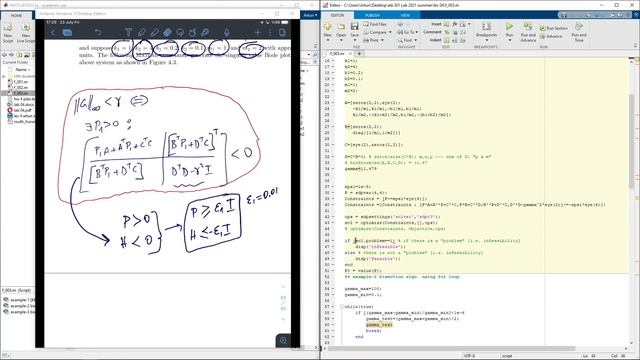Open the HOME tab in MATLAB window
This screenshot has width=640, height=360.
[16, 16]
